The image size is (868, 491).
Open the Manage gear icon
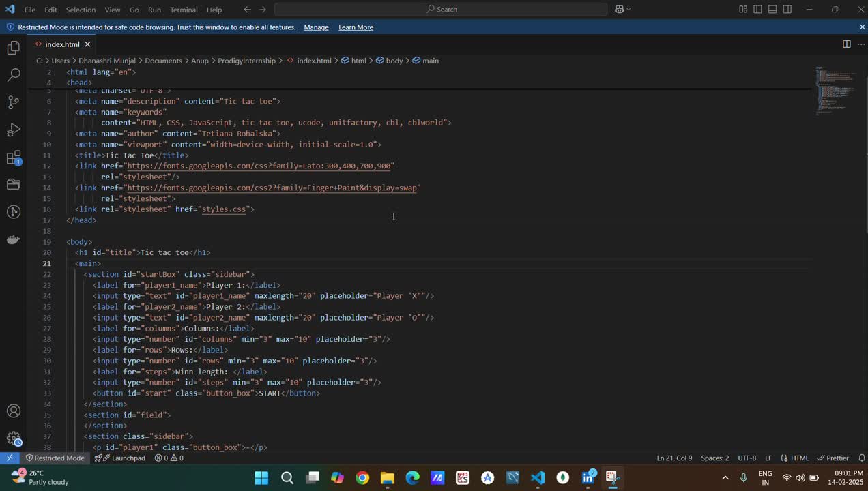point(13,438)
